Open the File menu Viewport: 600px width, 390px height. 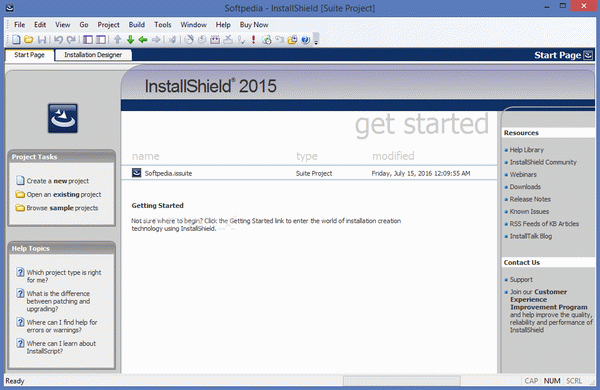[x=20, y=25]
